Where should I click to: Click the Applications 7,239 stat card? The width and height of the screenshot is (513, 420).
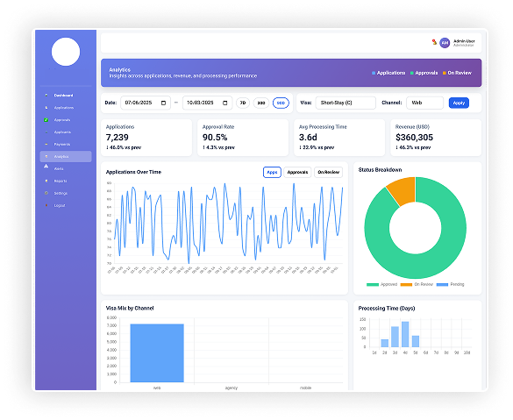pyautogui.click(x=146, y=138)
